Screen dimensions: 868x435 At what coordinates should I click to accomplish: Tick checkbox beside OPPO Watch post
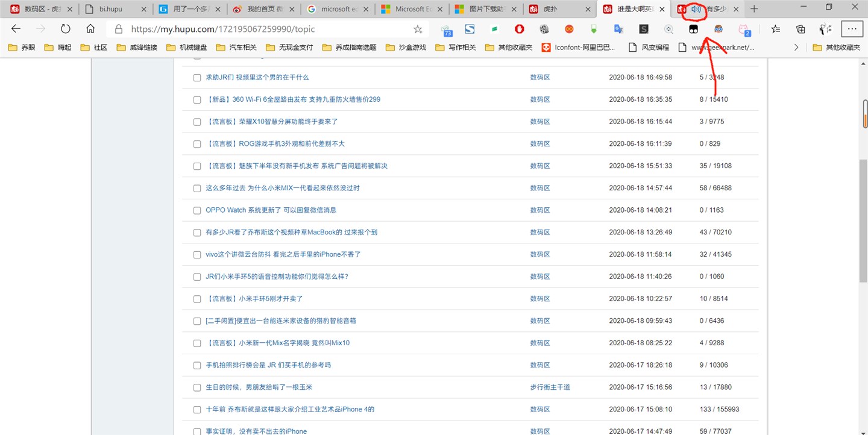[197, 210]
